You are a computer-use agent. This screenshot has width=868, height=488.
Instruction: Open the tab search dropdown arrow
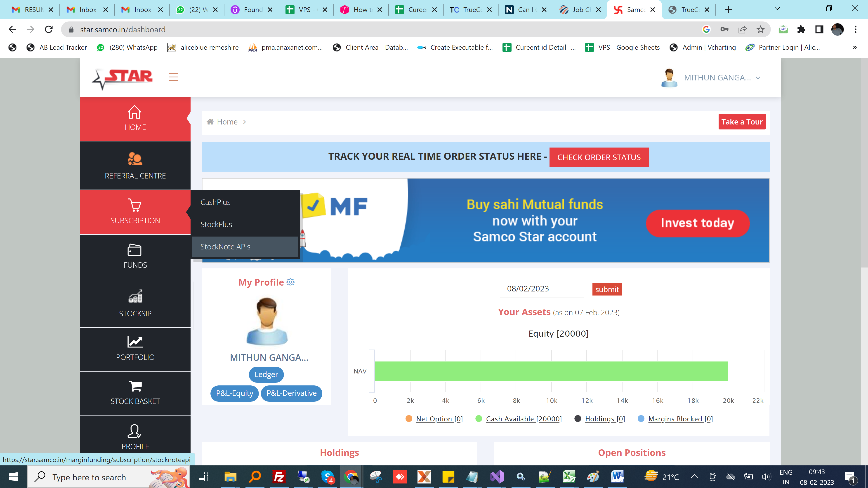[777, 9]
